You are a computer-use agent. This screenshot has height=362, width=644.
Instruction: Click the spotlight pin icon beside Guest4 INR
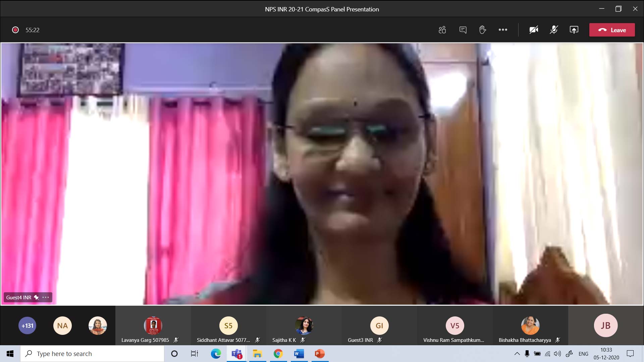[x=36, y=297]
